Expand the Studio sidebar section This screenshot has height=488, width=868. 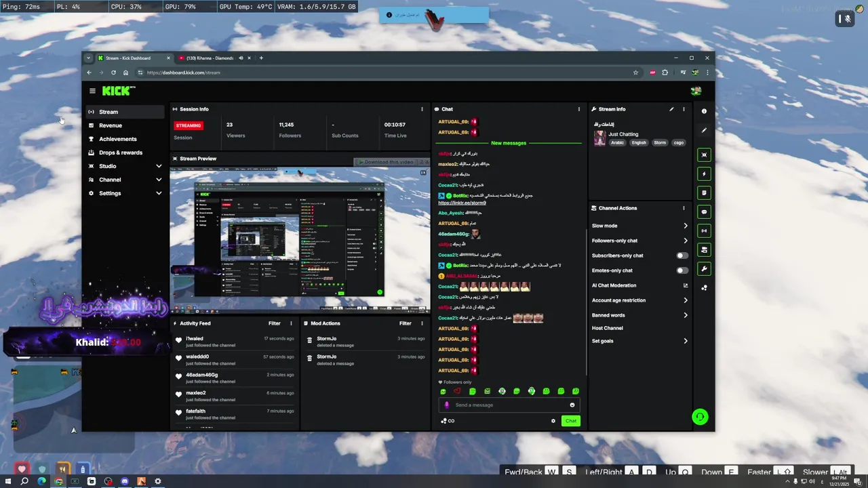[x=159, y=166]
